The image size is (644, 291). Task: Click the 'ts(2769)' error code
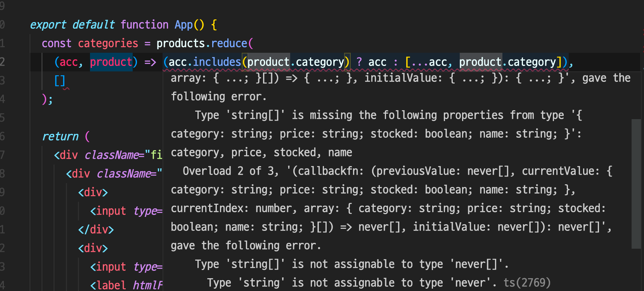(527, 282)
